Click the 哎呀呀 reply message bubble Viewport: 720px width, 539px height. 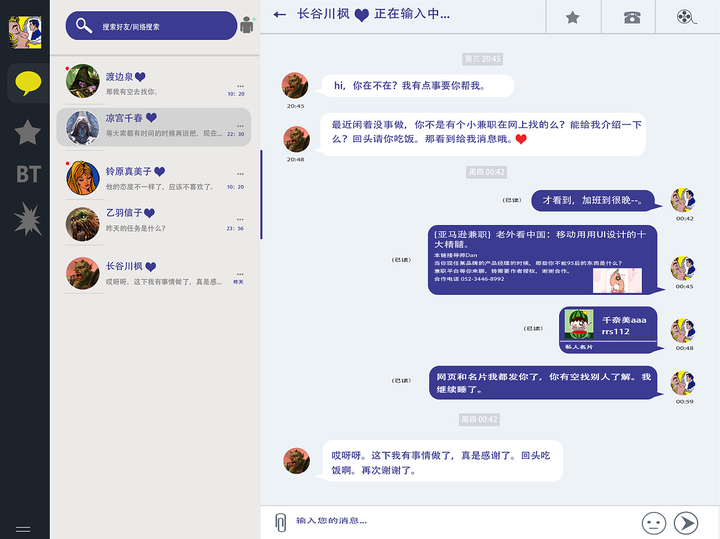(x=442, y=461)
